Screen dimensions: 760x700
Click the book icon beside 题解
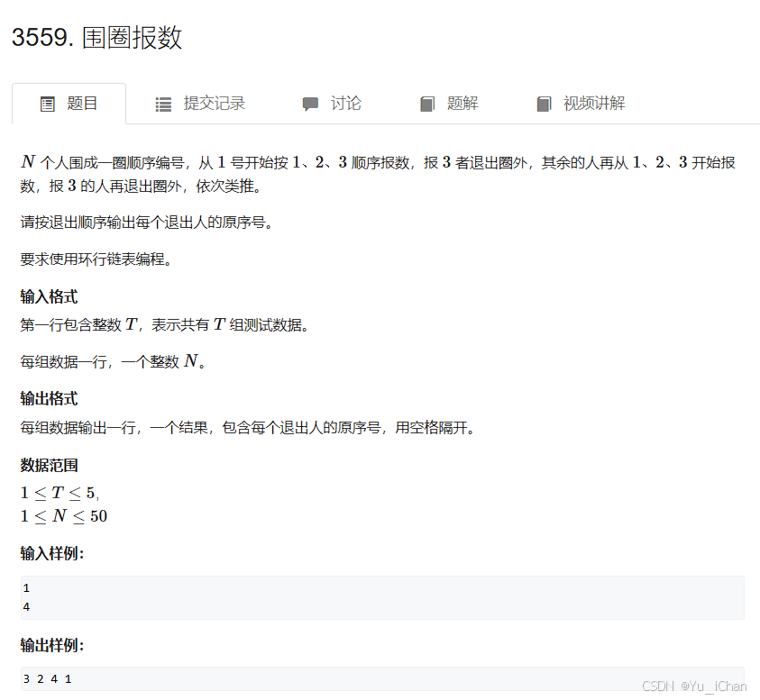click(427, 105)
